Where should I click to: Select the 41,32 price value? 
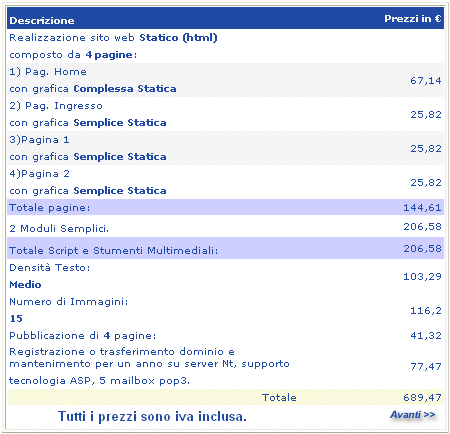pos(426,336)
